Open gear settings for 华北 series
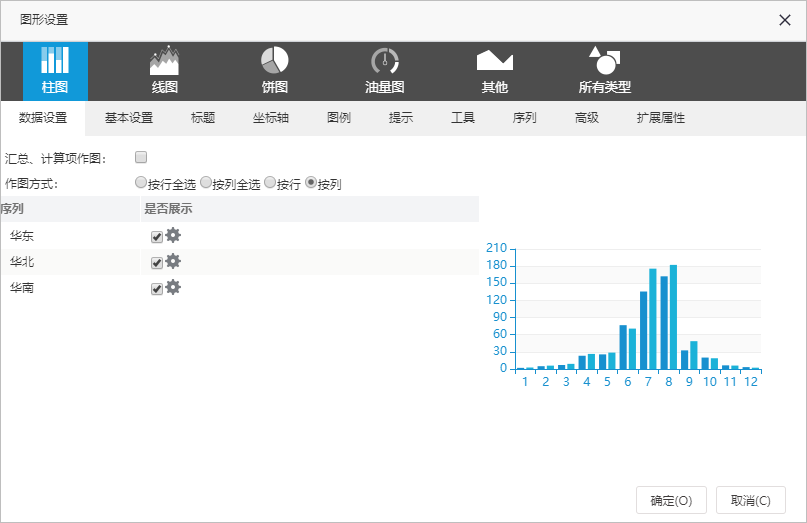The height and width of the screenshot is (523, 807). 173,262
